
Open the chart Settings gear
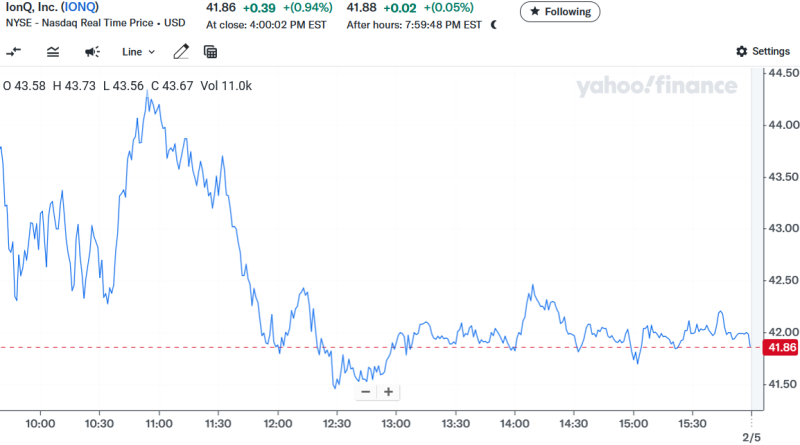(x=763, y=51)
